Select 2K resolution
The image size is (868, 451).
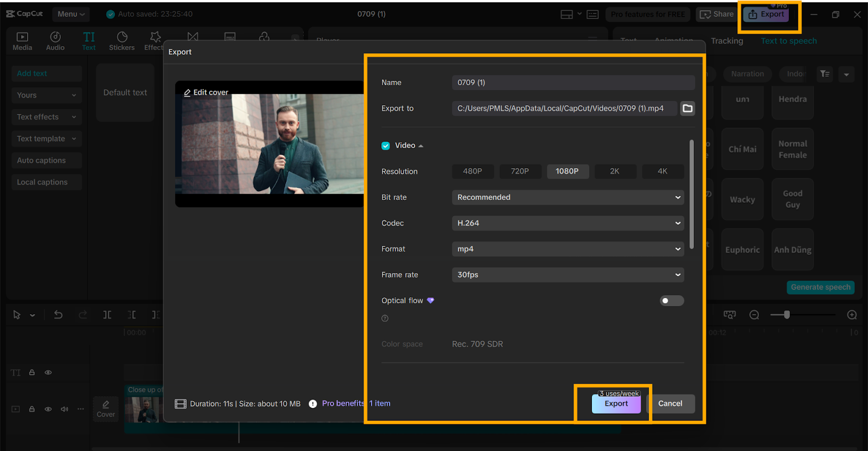click(615, 171)
